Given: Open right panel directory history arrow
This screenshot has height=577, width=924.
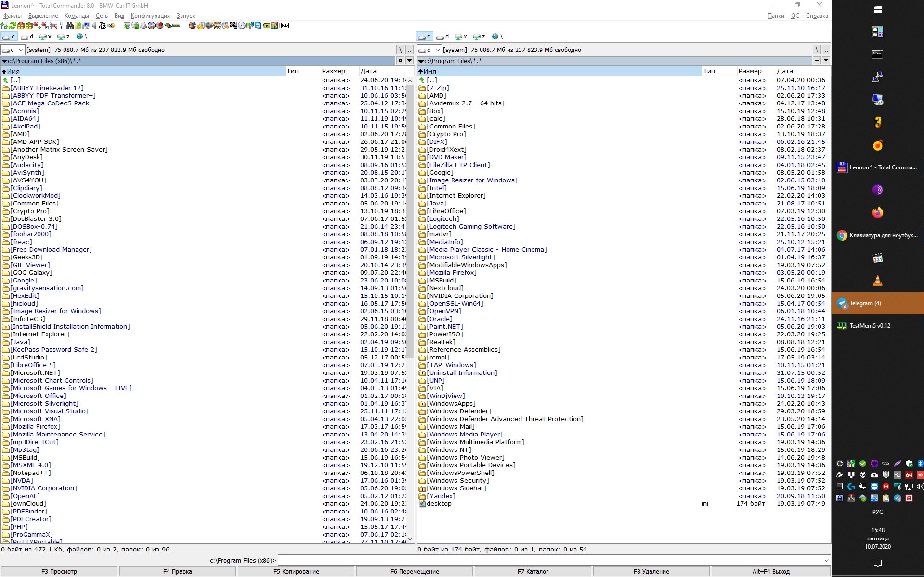Looking at the screenshot, I should coord(826,61).
